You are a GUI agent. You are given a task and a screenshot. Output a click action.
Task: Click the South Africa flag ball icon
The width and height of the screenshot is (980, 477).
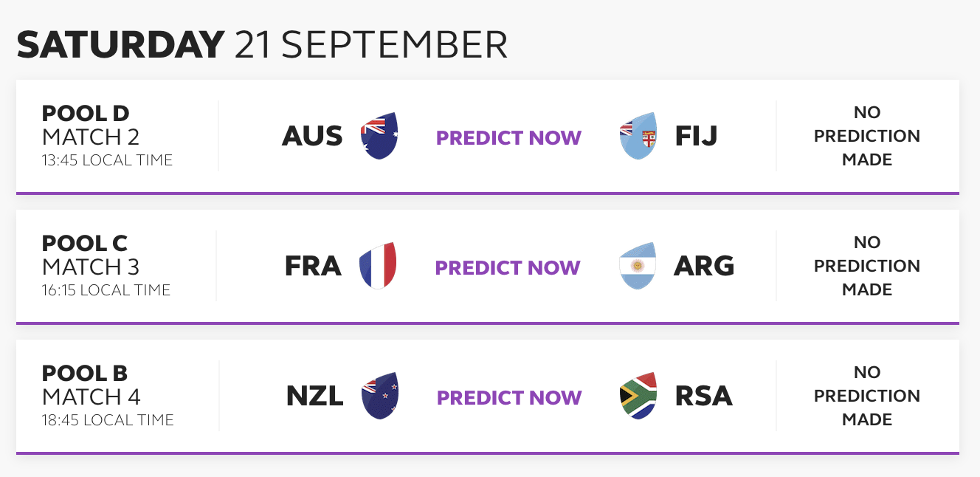click(x=638, y=397)
